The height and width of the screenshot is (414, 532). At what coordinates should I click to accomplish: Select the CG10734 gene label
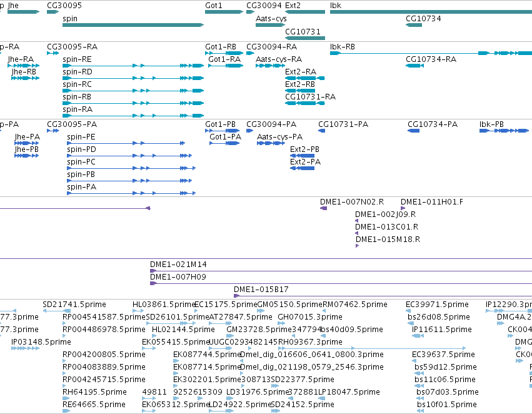(423, 19)
